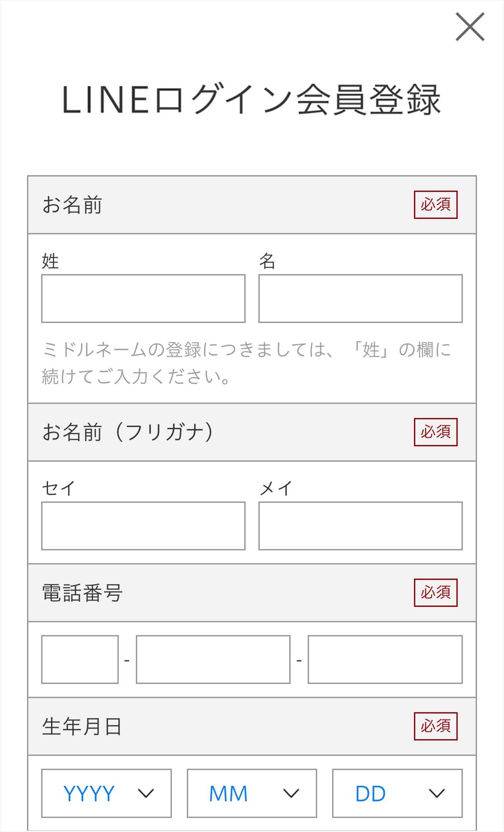
Task: Click the 必須 badge beside お名前
Action: 435,205
